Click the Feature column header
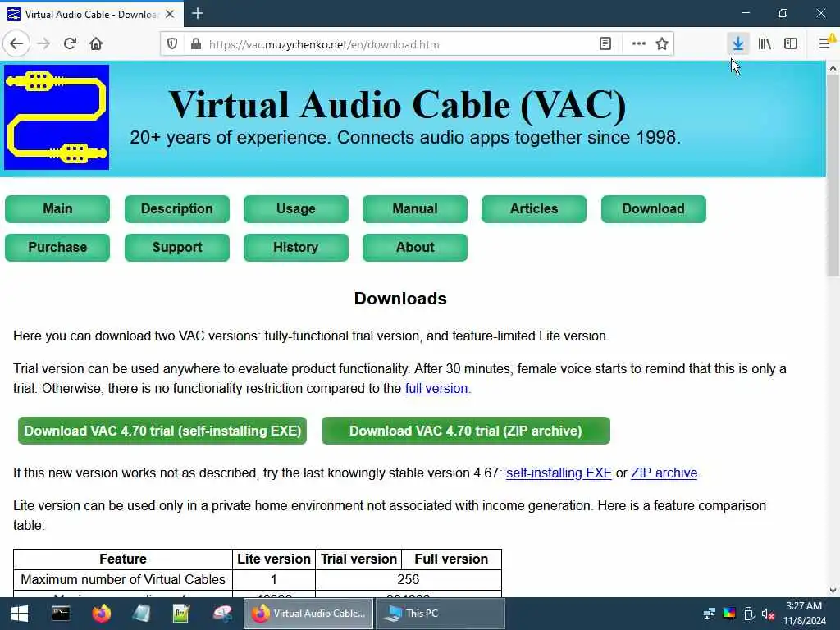The image size is (840, 630). click(x=123, y=559)
